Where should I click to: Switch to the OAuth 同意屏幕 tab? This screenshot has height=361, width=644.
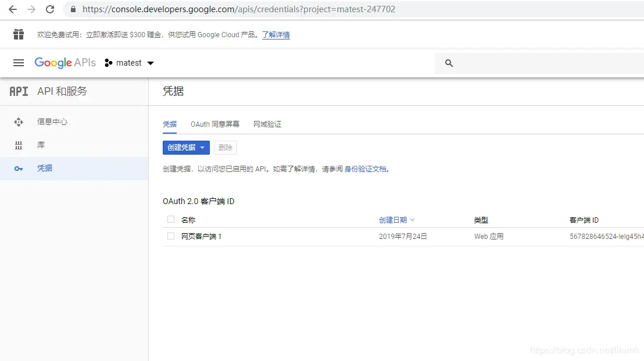click(215, 124)
